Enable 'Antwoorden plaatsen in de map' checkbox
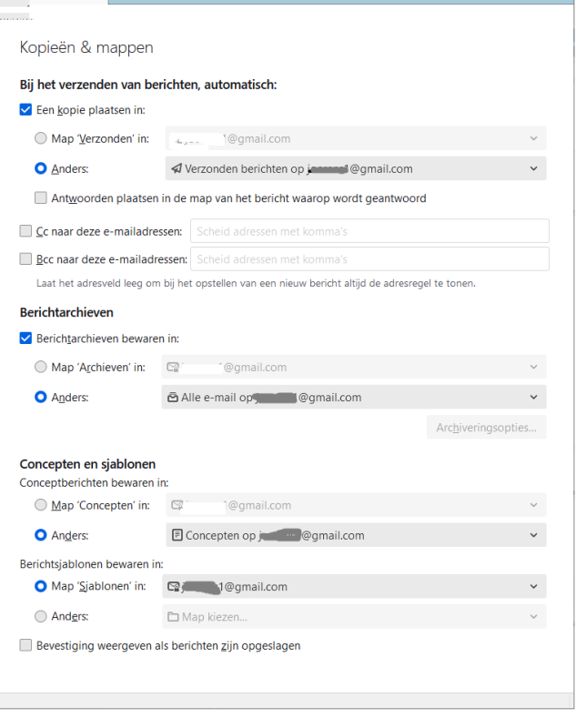Image resolution: width=576 pixels, height=728 pixels. 41,197
